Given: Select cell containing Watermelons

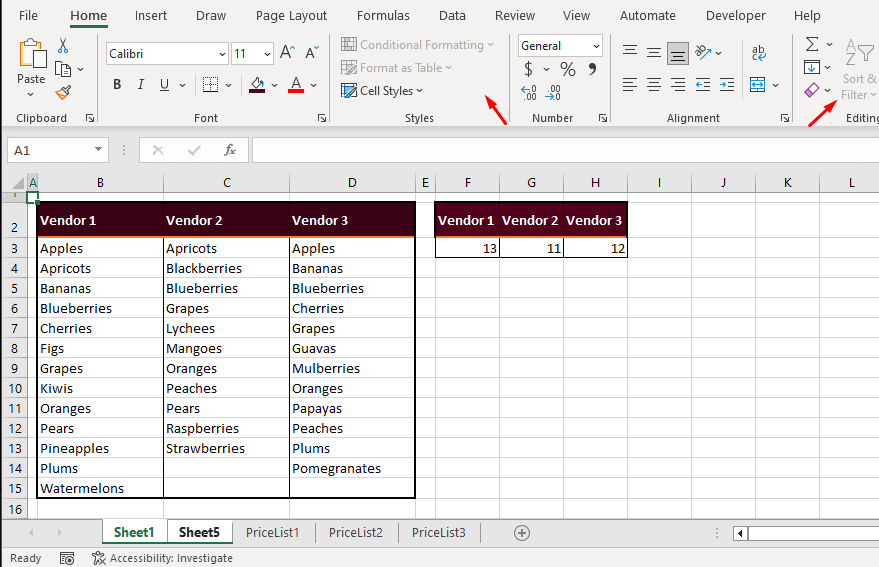Looking at the screenshot, I should [100, 488].
